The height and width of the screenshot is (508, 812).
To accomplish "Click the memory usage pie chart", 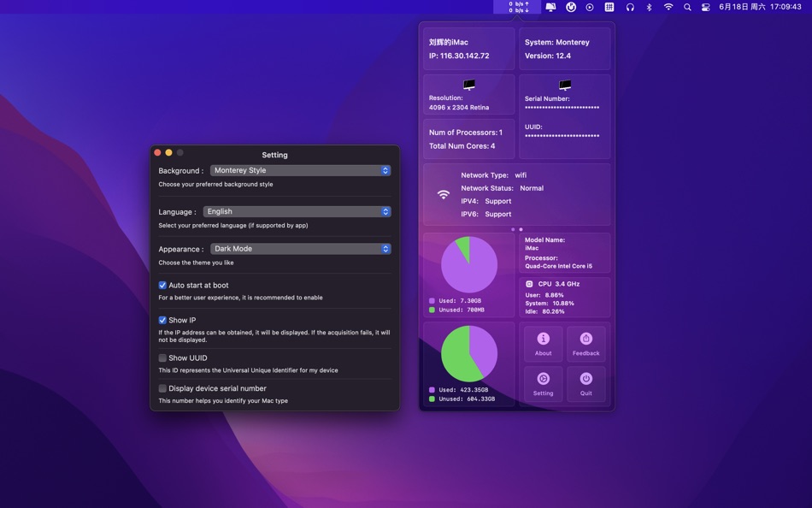I will coord(469,265).
